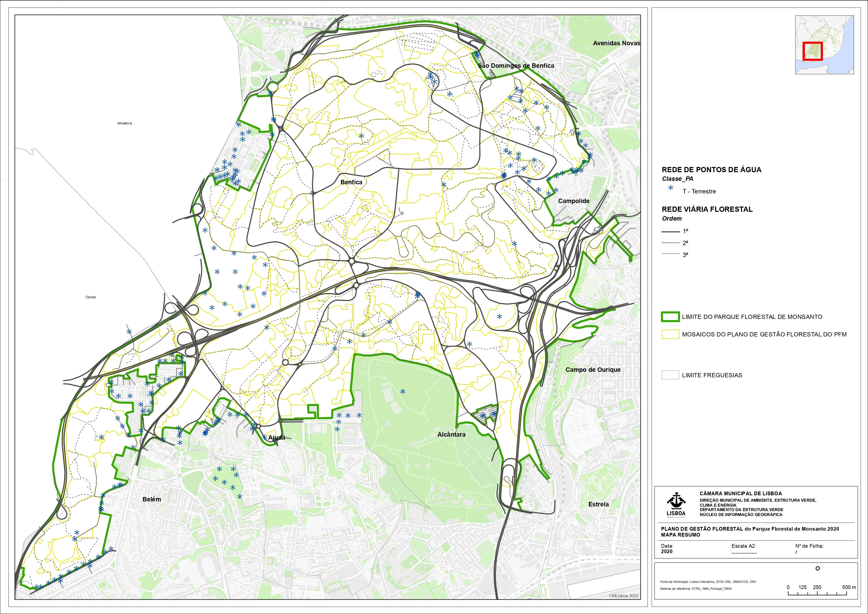Click the Belém parish label
The width and height of the screenshot is (868, 614).
click(152, 499)
